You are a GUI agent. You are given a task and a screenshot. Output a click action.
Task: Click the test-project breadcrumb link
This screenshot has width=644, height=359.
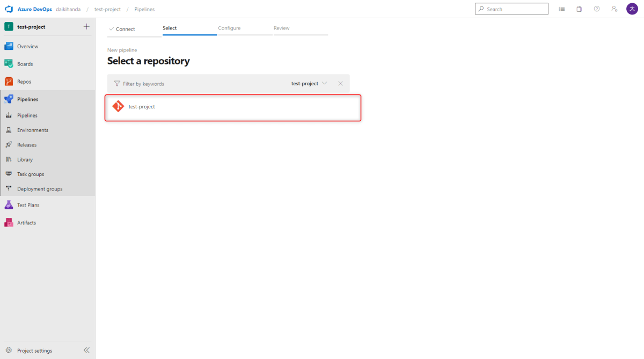pyautogui.click(x=107, y=9)
